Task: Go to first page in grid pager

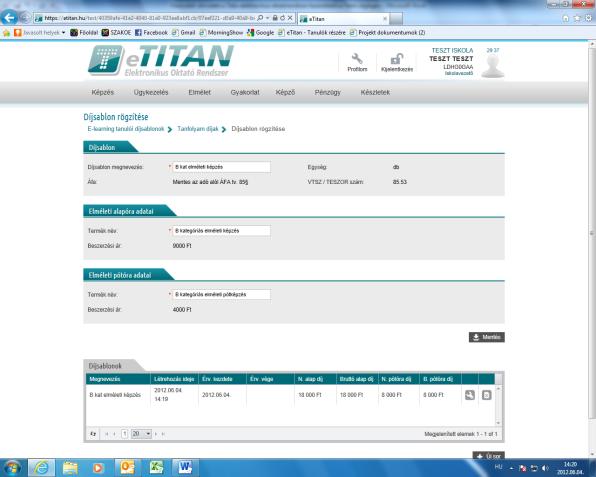Action: [x=107, y=434]
